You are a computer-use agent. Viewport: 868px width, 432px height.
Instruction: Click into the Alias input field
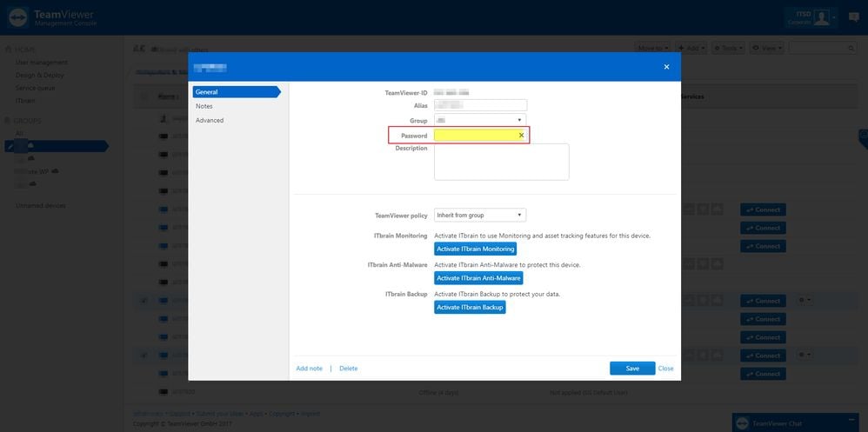point(480,105)
